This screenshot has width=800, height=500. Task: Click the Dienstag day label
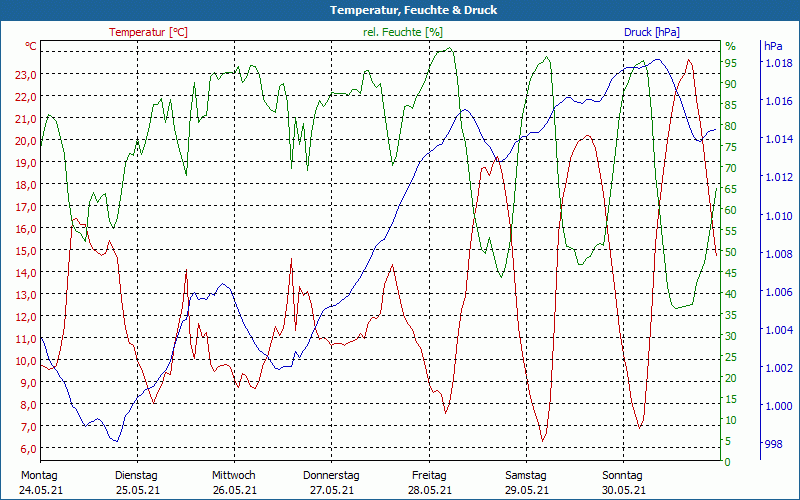(136, 475)
